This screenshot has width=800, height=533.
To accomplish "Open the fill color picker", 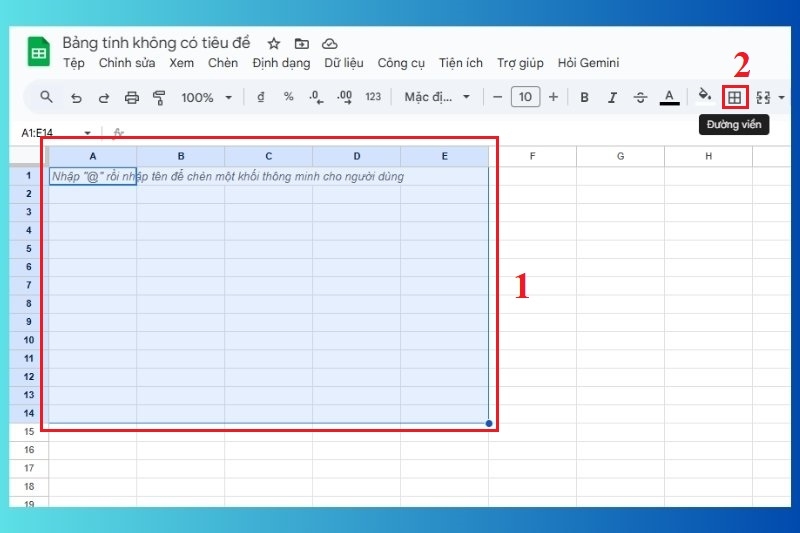I will [705, 95].
